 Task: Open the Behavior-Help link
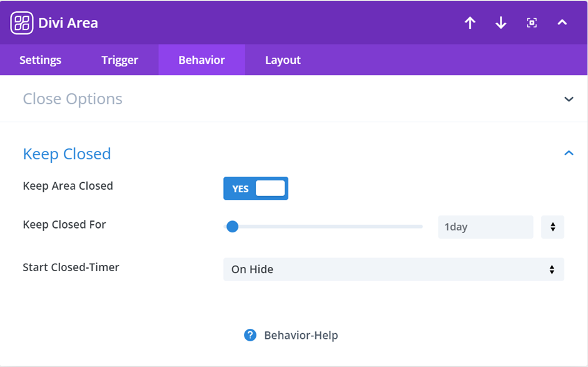[x=301, y=335]
